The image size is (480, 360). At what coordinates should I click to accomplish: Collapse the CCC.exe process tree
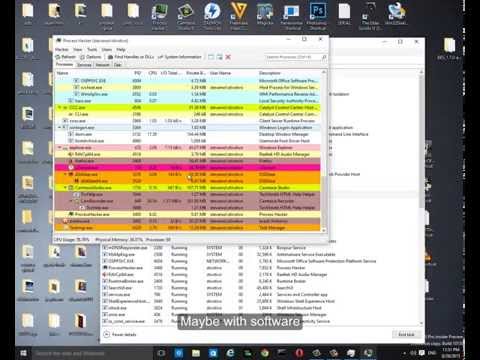click(x=60, y=107)
